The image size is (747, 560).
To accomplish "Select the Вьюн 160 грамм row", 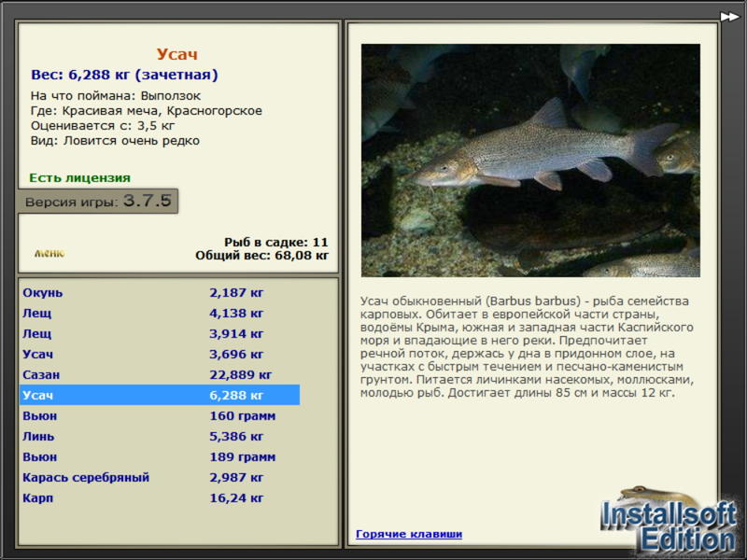I will [x=160, y=415].
